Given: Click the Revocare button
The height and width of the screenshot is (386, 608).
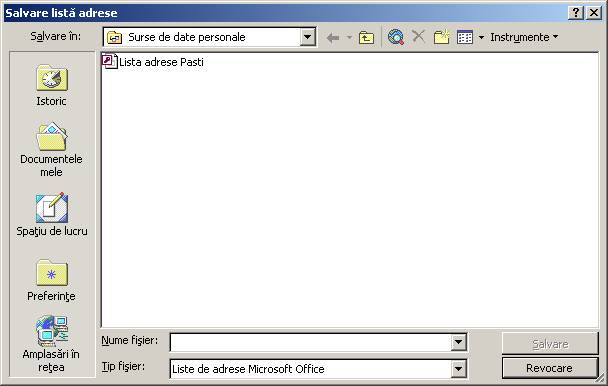Looking at the screenshot, I should [549, 368].
